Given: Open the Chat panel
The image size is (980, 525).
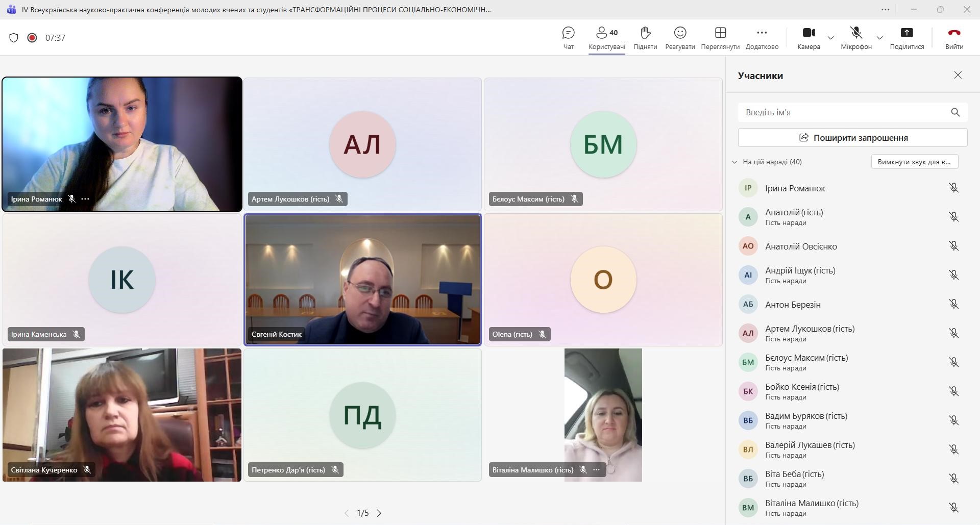Looking at the screenshot, I should [568, 38].
